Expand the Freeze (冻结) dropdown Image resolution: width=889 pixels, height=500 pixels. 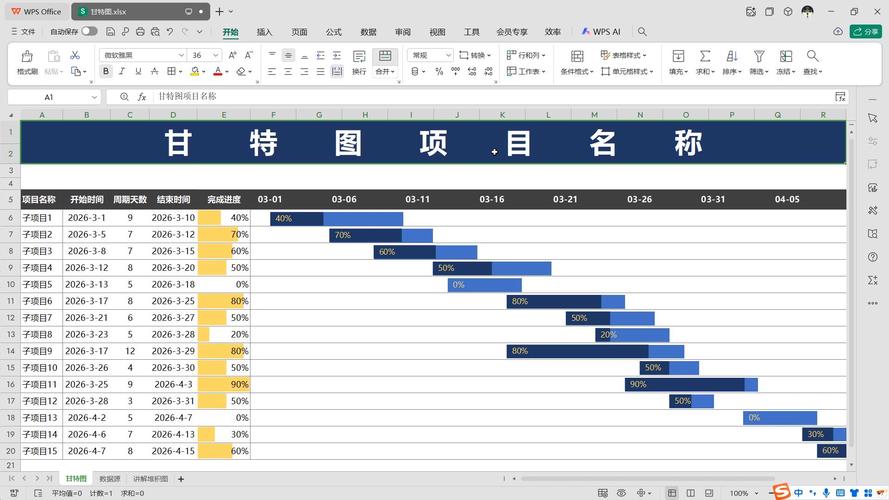pyautogui.click(x=786, y=72)
